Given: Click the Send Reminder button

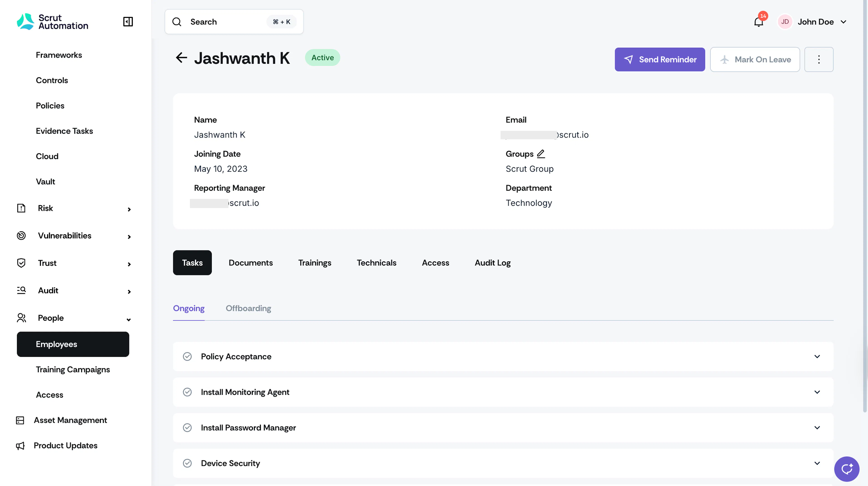Looking at the screenshot, I should pos(660,59).
